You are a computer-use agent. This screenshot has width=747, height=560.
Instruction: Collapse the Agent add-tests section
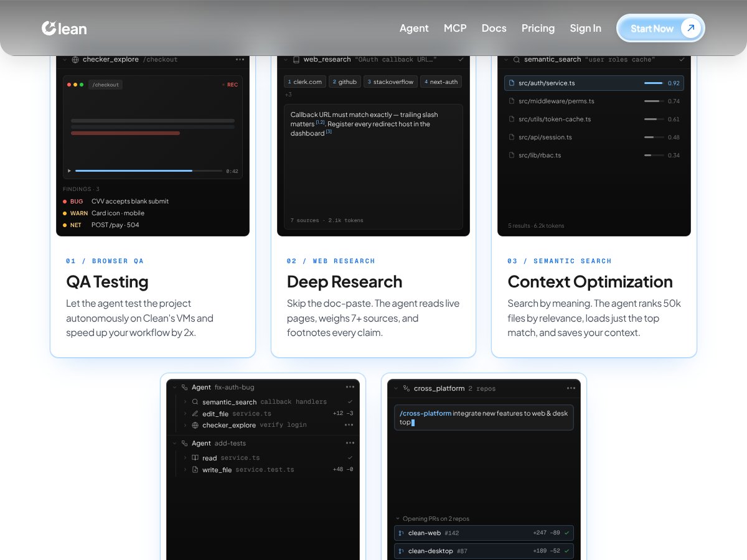174,443
